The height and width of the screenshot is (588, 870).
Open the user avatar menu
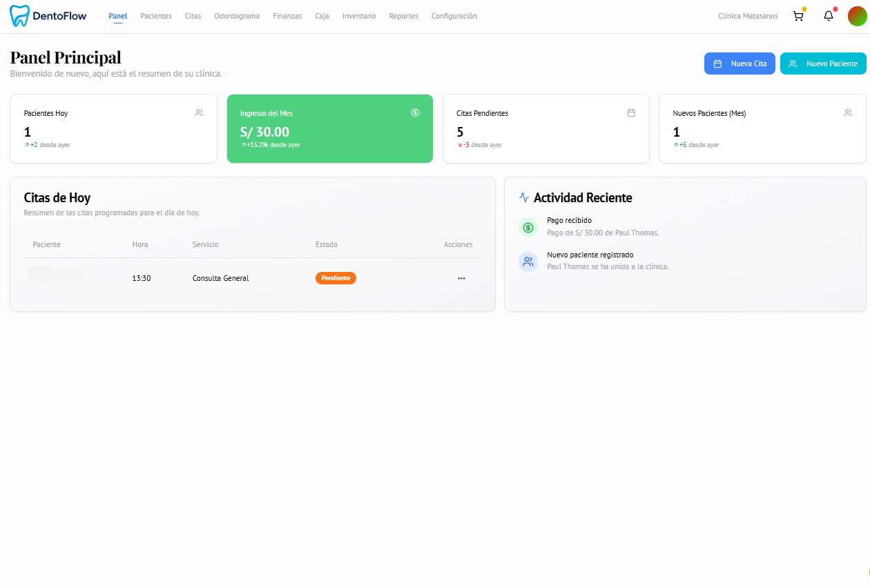(x=857, y=15)
